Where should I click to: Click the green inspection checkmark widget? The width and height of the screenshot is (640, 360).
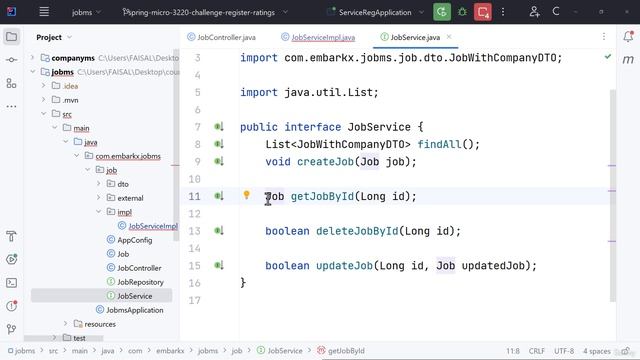click(x=608, y=57)
